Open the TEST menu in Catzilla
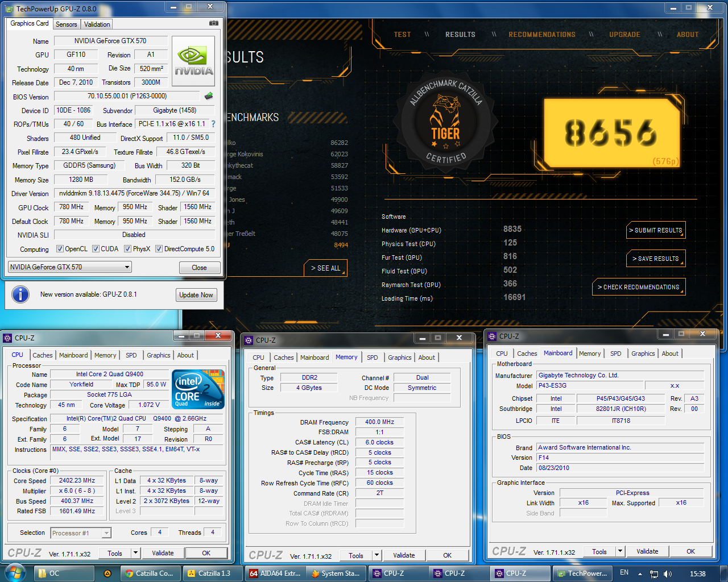This screenshot has width=728, height=582. pyautogui.click(x=402, y=35)
